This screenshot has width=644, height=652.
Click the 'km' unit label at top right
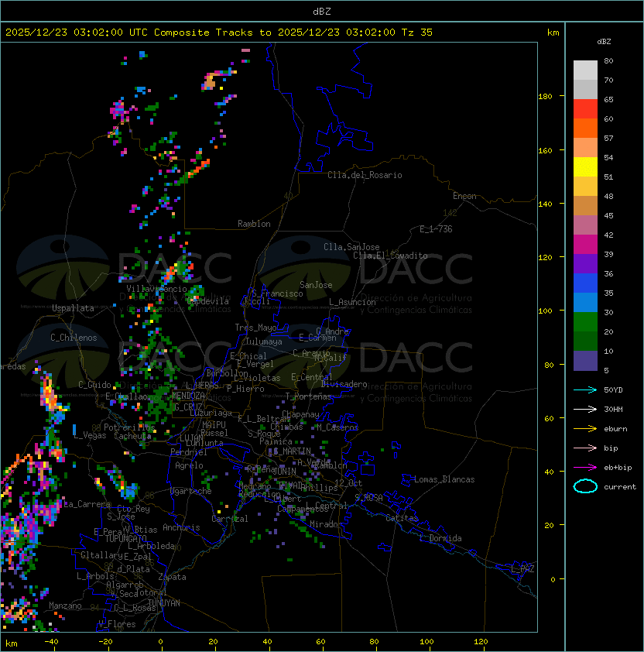point(553,33)
